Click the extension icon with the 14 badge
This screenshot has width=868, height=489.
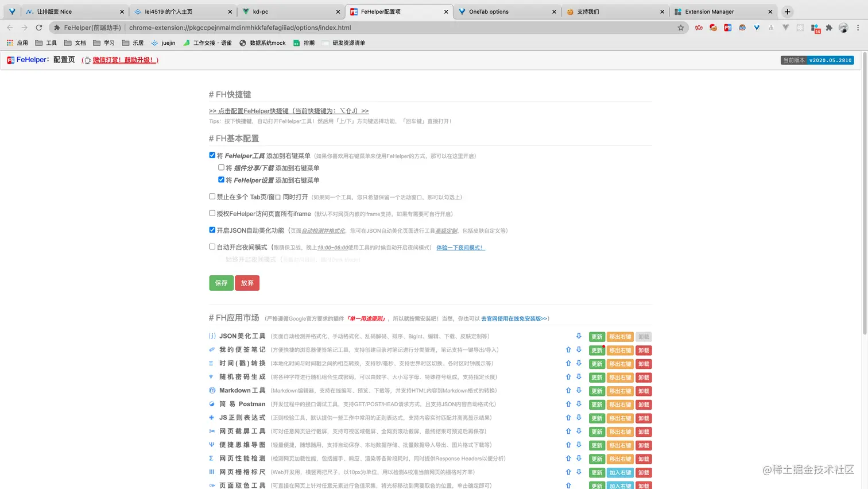(815, 28)
